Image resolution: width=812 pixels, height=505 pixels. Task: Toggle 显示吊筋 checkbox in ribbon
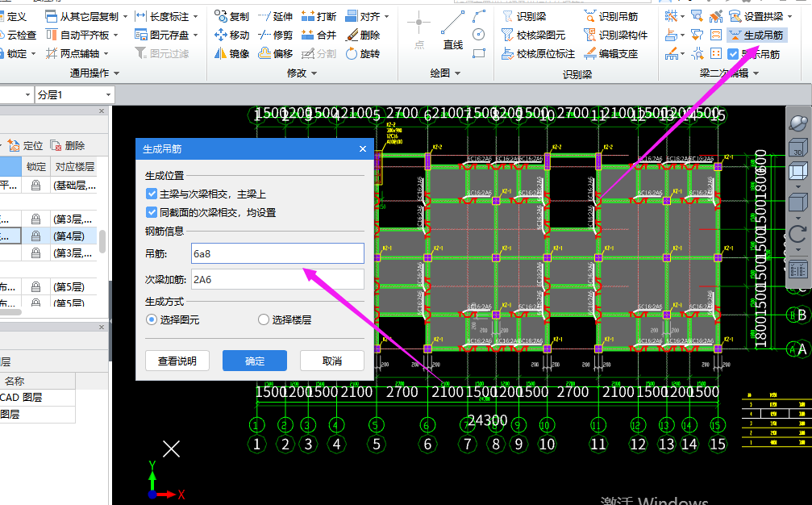(733, 54)
